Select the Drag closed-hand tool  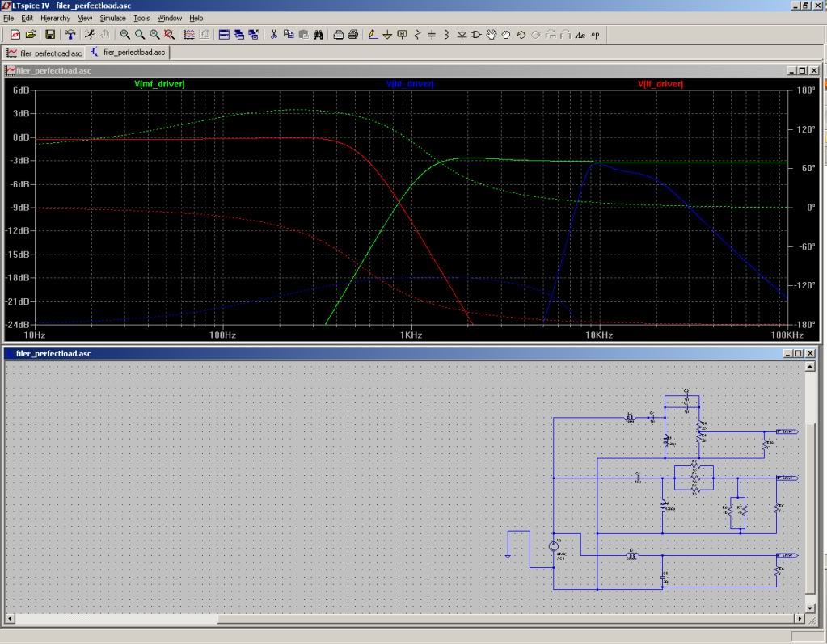point(506,35)
